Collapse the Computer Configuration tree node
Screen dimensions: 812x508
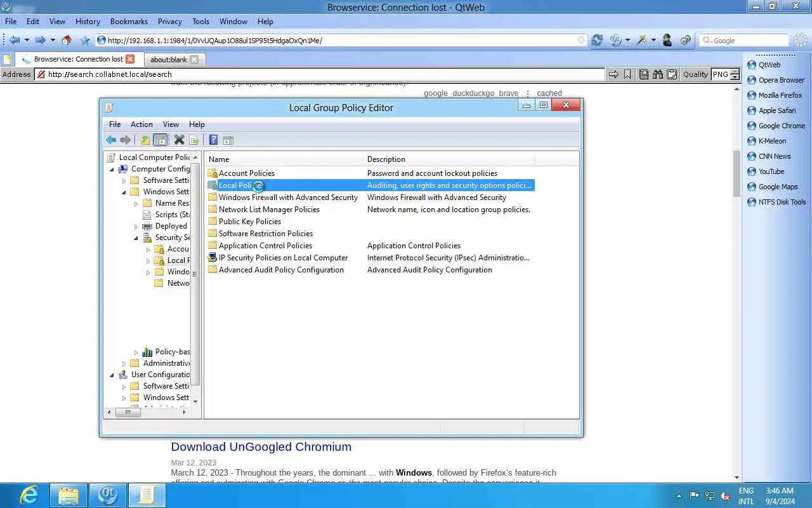click(112, 169)
